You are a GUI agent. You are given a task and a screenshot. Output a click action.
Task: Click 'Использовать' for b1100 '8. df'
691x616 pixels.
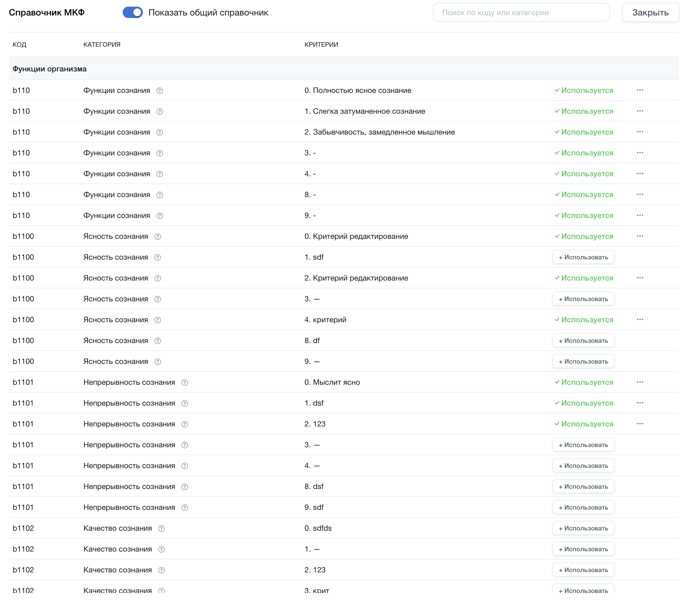(583, 341)
